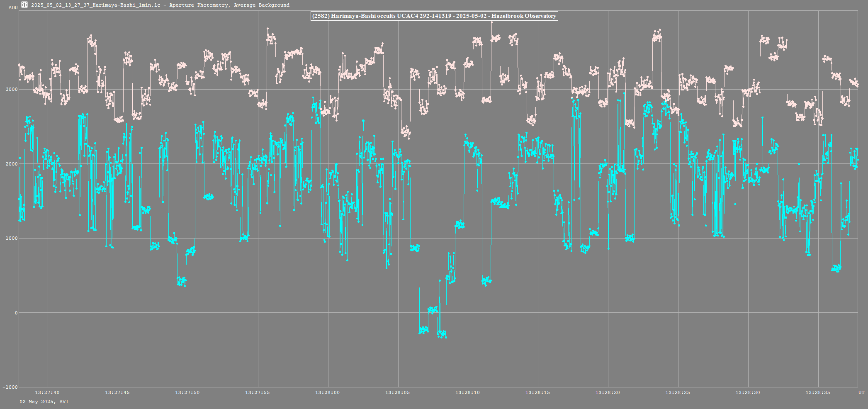Click the ADU y-axis unit label
This screenshot has height=409, width=868.
click(x=13, y=7)
